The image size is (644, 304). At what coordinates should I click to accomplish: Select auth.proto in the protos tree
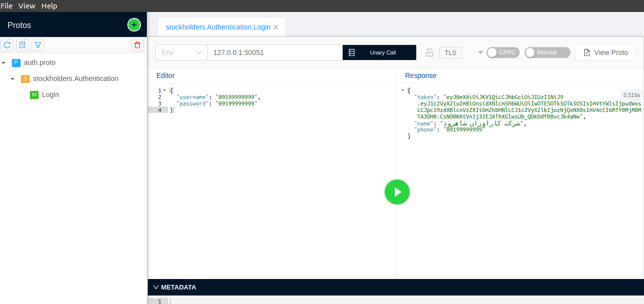pyautogui.click(x=40, y=63)
